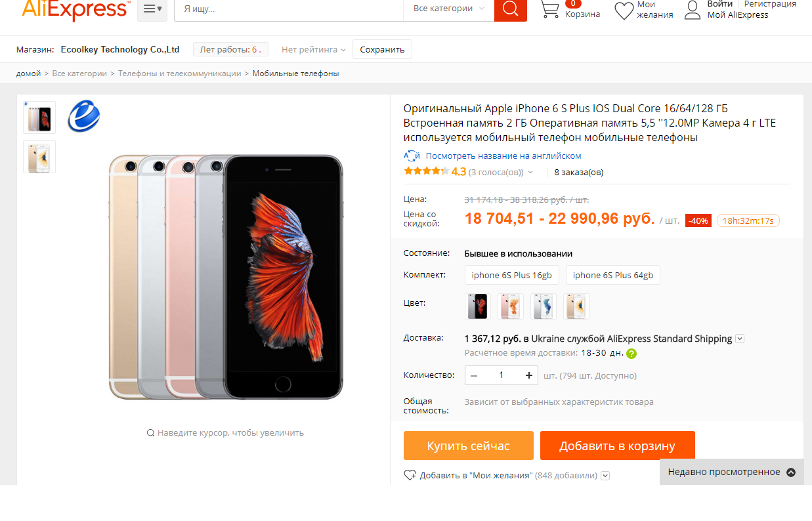This screenshot has height=521, width=812.
Task: Click the user account profile icon
Action: point(693,10)
